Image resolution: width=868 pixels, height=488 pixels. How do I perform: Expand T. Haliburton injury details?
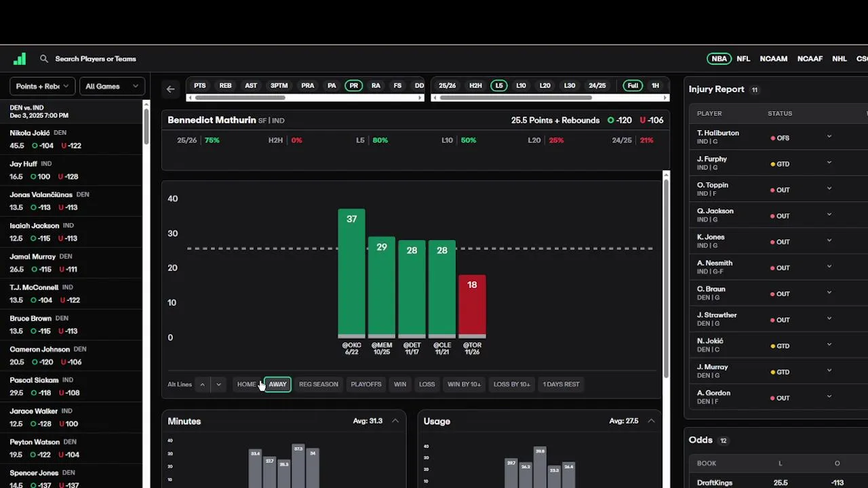point(829,137)
